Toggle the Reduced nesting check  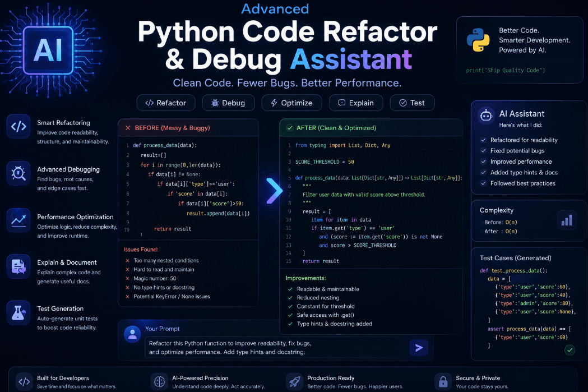pos(290,298)
